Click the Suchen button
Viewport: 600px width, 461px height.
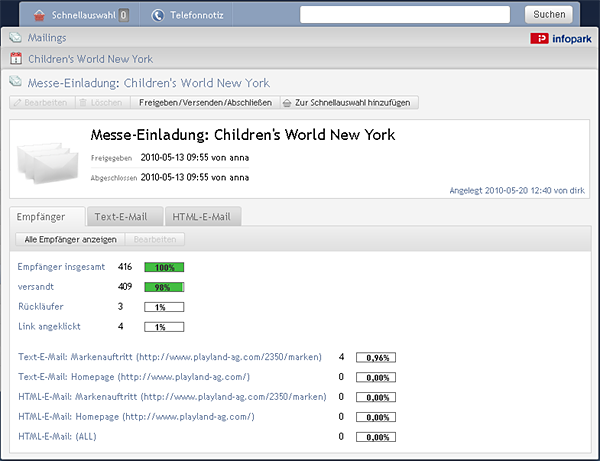tap(549, 15)
